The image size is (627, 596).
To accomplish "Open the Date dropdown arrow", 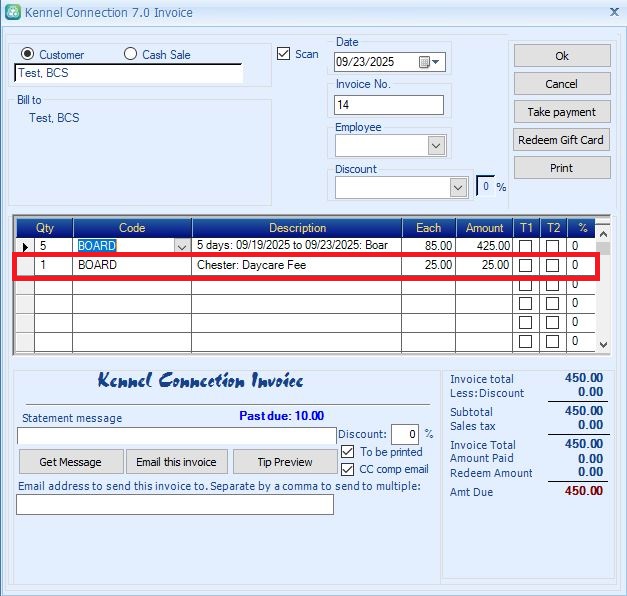I will point(436,62).
